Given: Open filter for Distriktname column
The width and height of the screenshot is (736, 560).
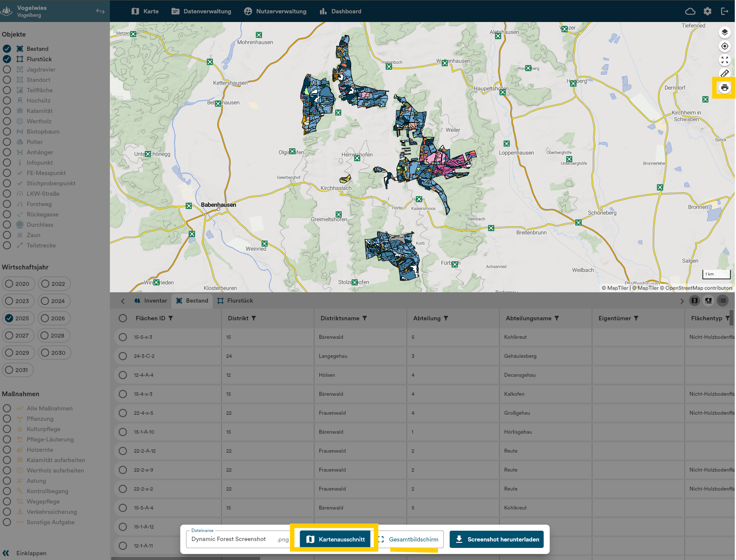Looking at the screenshot, I should (365, 318).
